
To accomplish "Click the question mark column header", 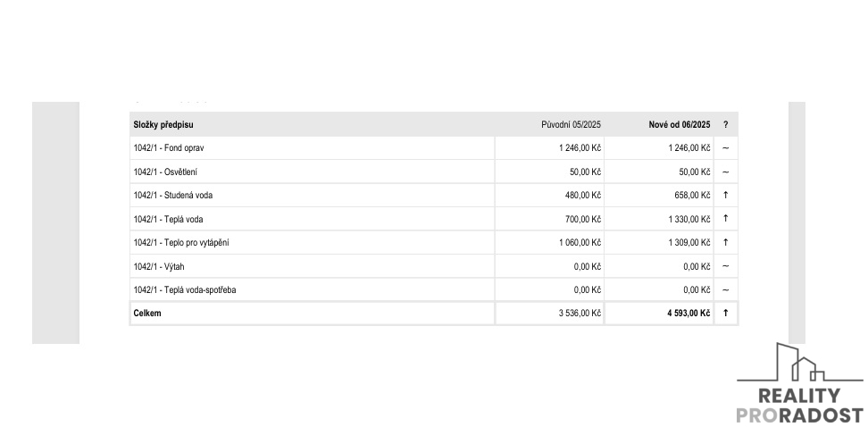I will (725, 125).
